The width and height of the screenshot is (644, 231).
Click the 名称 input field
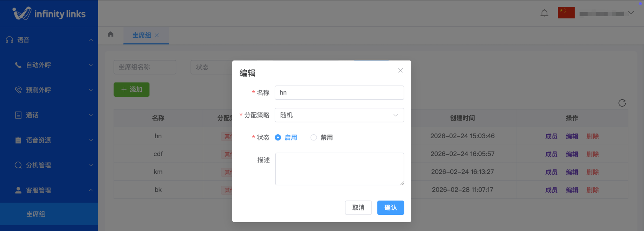[339, 92]
